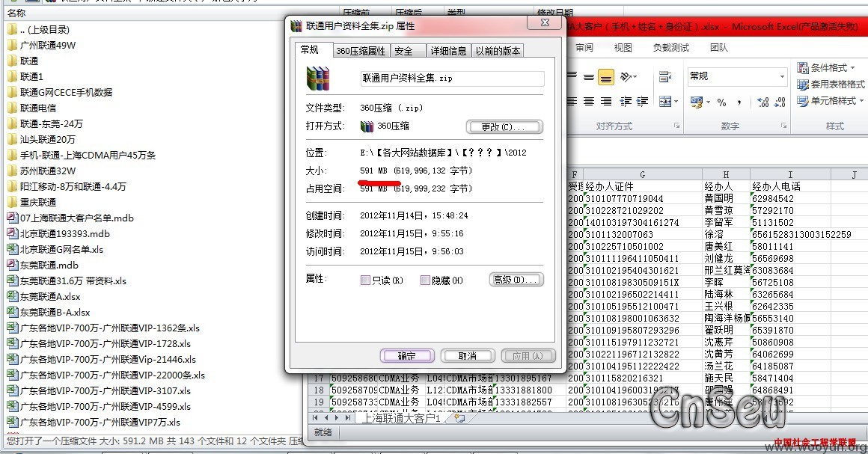Open the 审阅 ribbon tab in Excel
The image size is (868, 454).
tap(584, 48)
